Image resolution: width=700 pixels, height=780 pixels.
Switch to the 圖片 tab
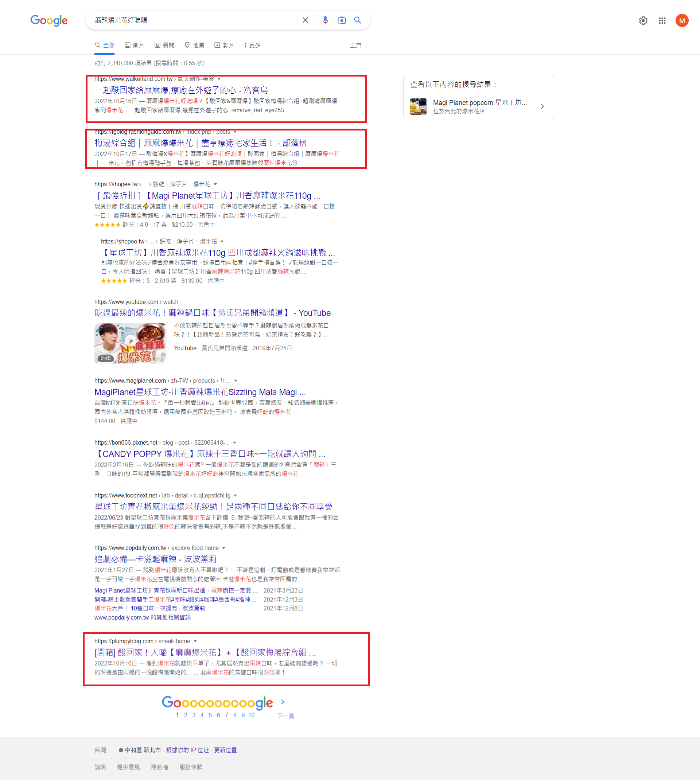(x=134, y=45)
